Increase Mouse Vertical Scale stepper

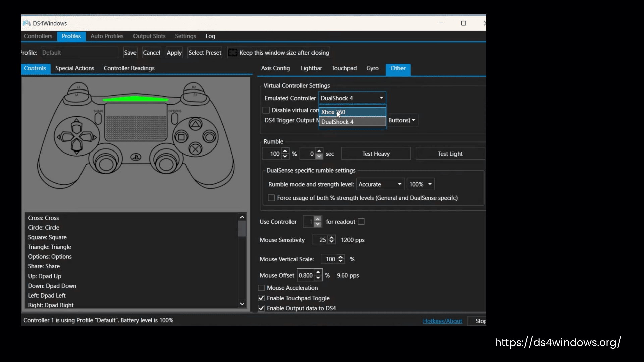[341, 257]
